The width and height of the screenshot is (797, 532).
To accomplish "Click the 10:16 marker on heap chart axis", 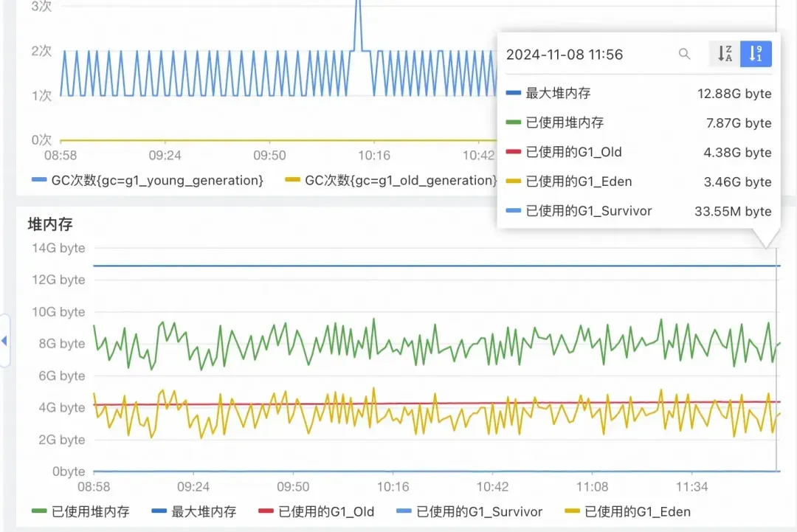I will (393, 487).
